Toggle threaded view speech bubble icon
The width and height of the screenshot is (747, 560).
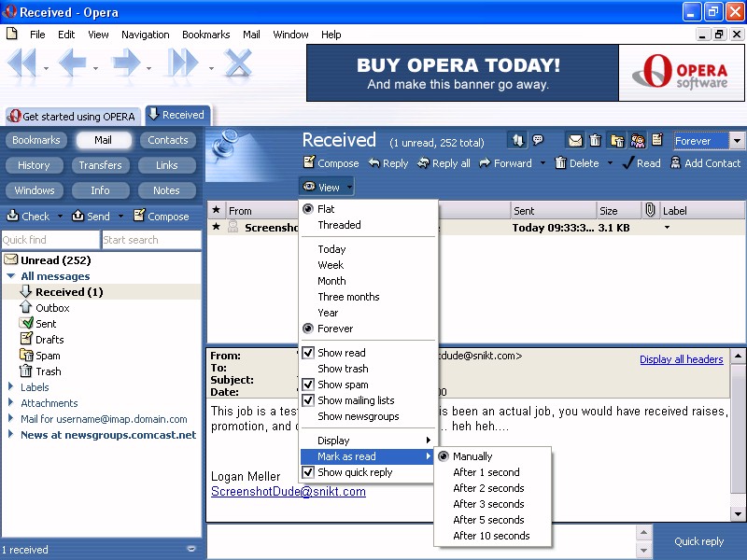(x=538, y=140)
